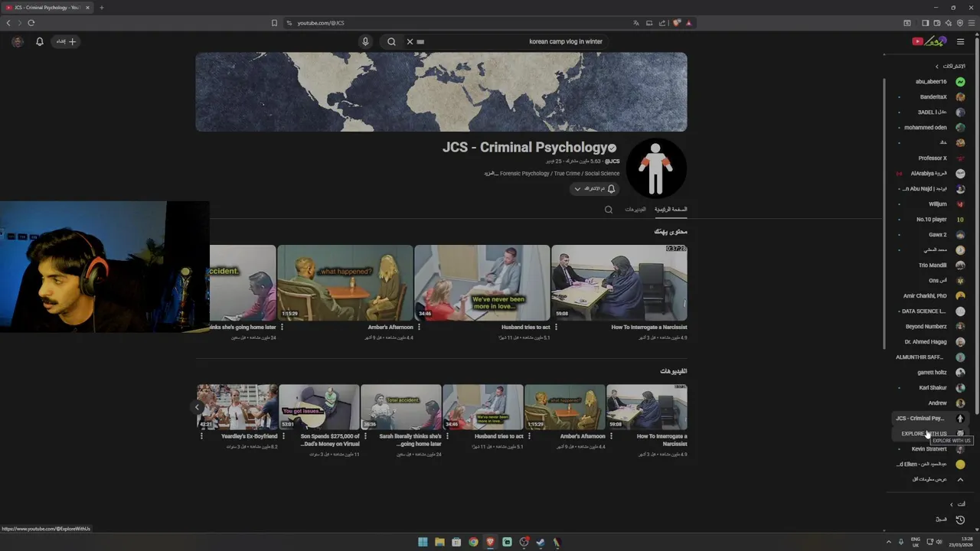Open No.10 player channel in sidebar
Image resolution: width=980 pixels, height=551 pixels.
point(930,220)
